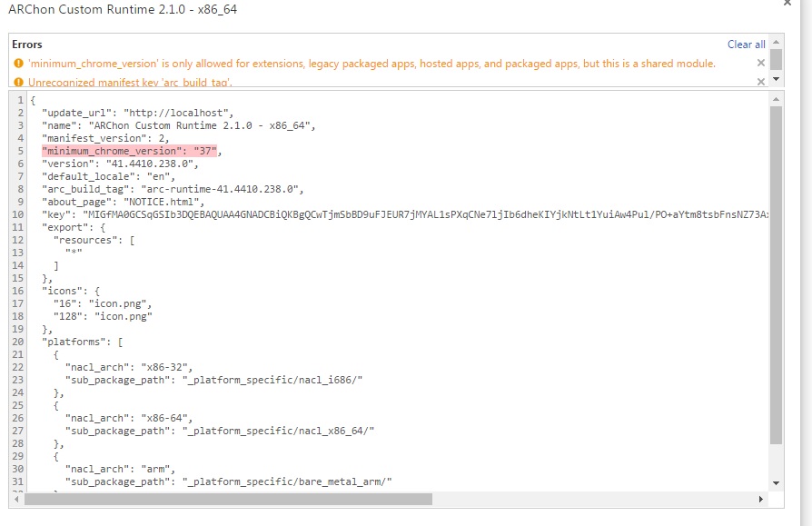Click line number 5 in the gutter

[x=21, y=151]
